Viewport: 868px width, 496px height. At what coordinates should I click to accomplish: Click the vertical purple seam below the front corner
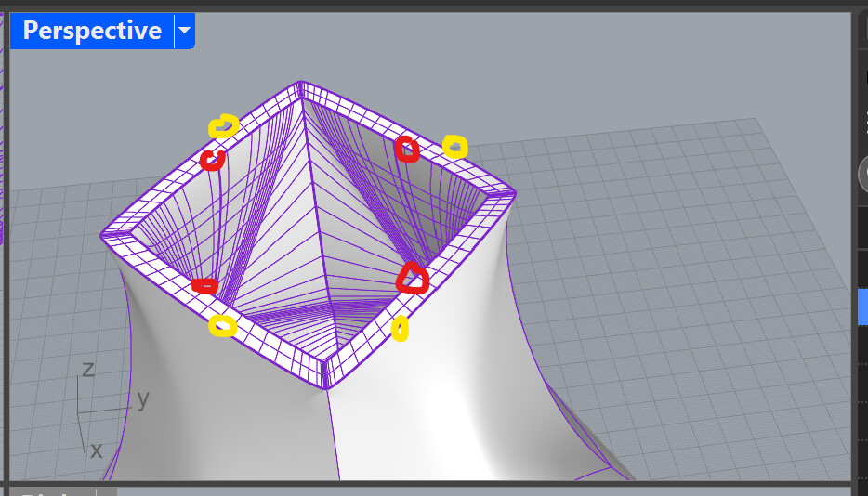coord(332,437)
